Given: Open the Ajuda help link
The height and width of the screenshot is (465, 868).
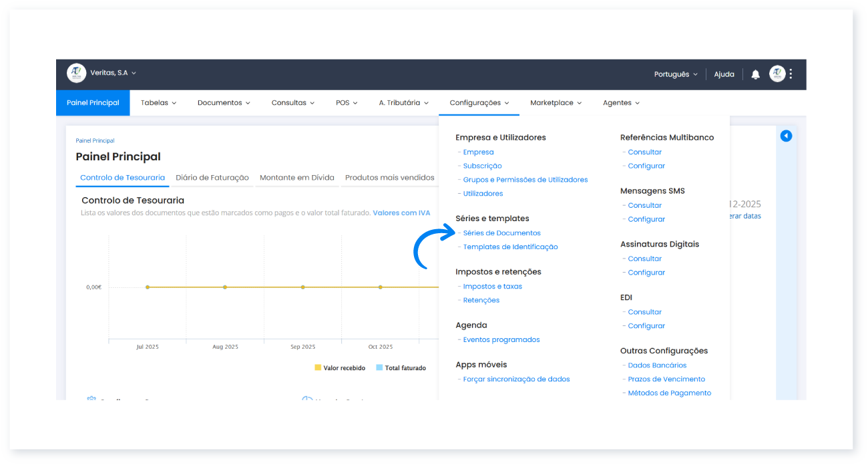Looking at the screenshot, I should click(x=724, y=74).
